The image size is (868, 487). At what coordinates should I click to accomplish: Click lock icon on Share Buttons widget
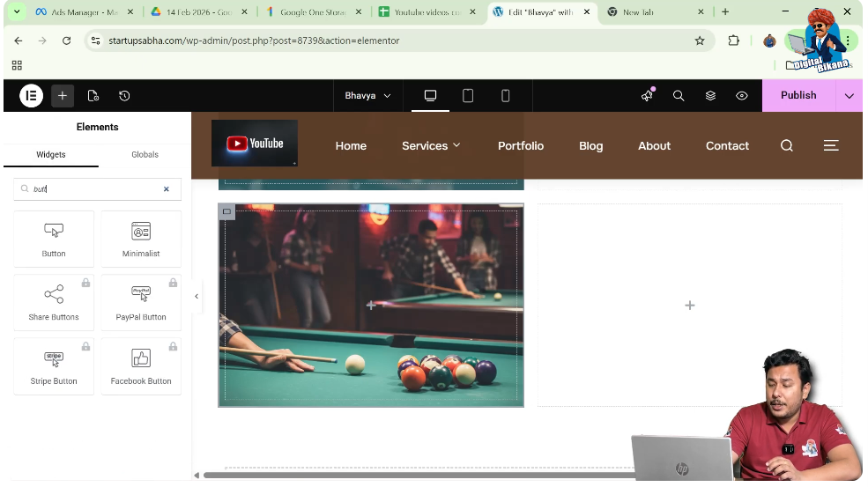85,283
